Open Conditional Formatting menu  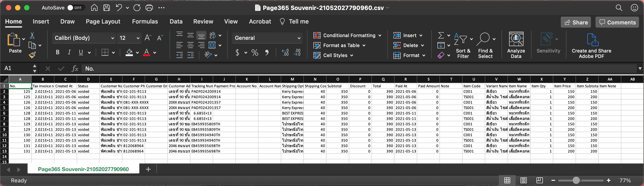[347, 35]
